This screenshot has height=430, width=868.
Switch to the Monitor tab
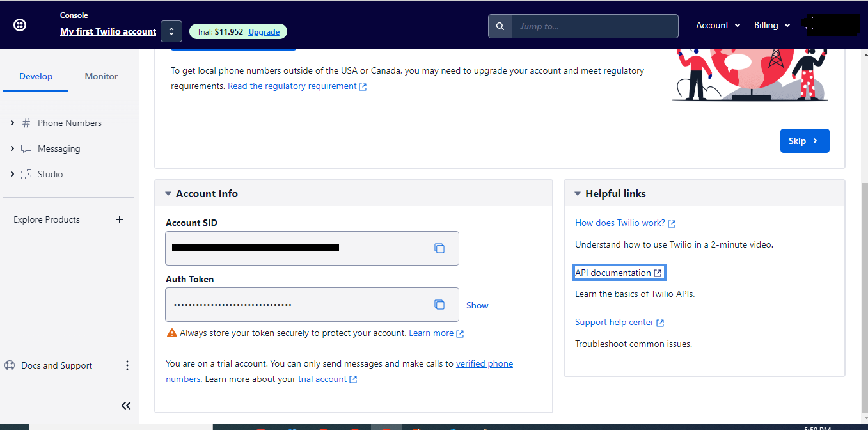(x=101, y=76)
